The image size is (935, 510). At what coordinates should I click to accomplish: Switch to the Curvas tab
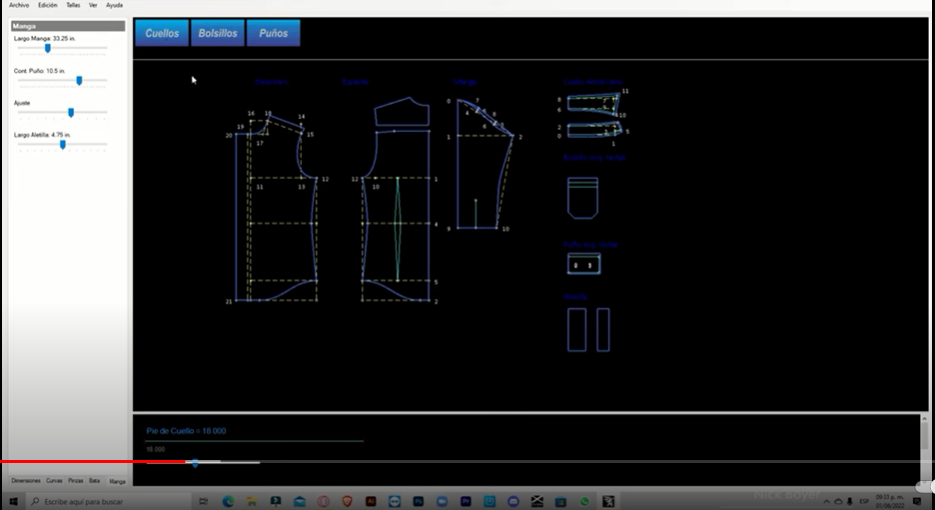[54, 481]
